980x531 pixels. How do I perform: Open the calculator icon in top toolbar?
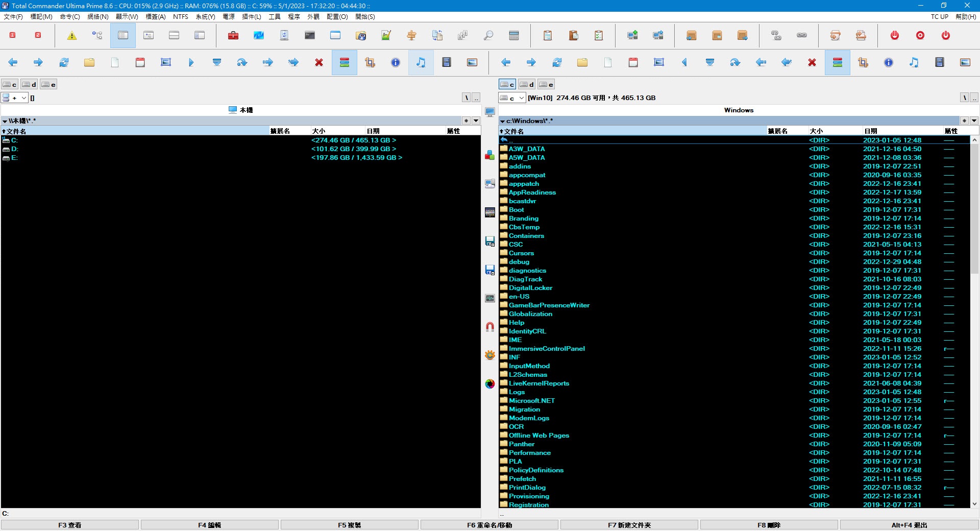[514, 35]
